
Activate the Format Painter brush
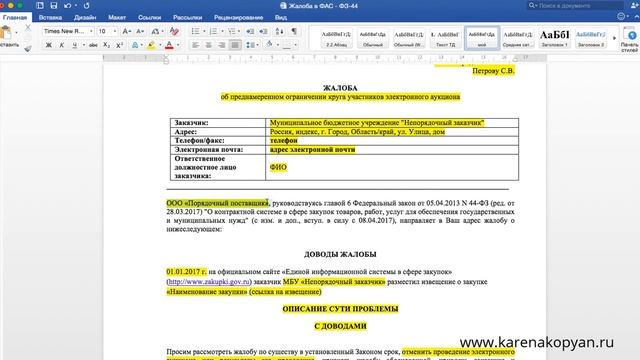(x=28, y=49)
